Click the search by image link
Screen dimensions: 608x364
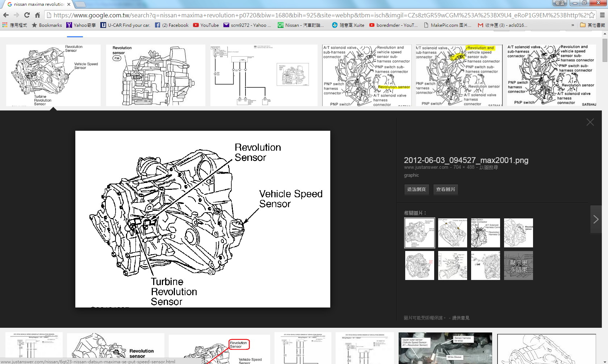pos(489,167)
